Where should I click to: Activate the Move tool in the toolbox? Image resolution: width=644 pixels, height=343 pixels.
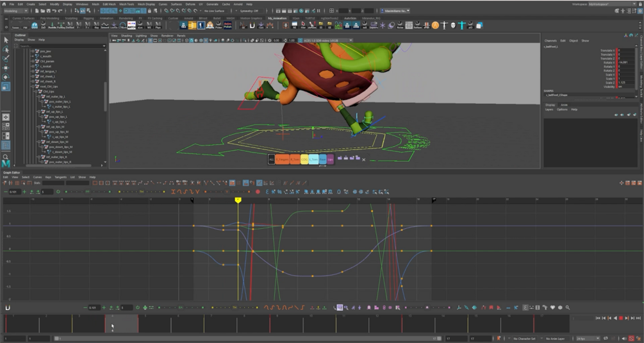click(6, 68)
